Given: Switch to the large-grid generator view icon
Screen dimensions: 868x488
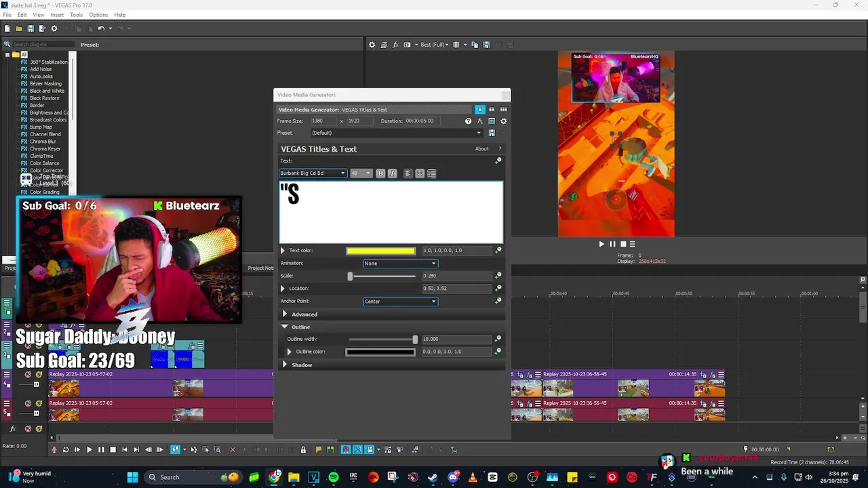Looking at the screenshot, I should pyautogui.click(x=503, y=109).
